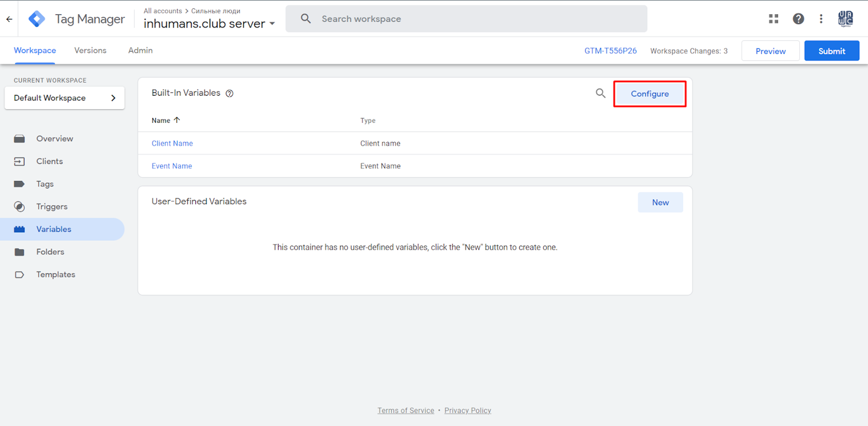Screen dimensions: 868x426
Task: Click the Tag Manager logo
Action: 37,19
